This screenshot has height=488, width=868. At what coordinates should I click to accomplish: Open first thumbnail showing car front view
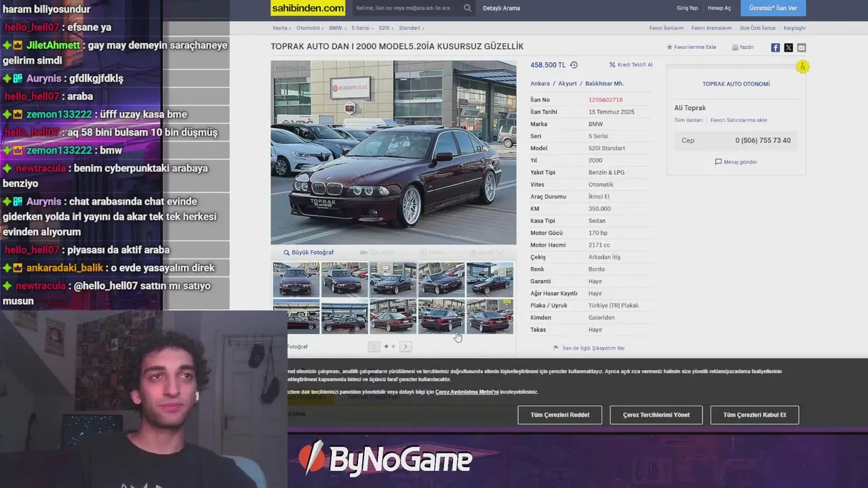[x=296, y=280]
